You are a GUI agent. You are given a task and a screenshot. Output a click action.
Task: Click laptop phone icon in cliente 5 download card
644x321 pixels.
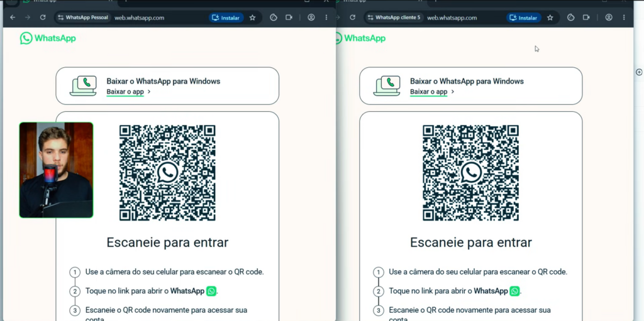387,85
